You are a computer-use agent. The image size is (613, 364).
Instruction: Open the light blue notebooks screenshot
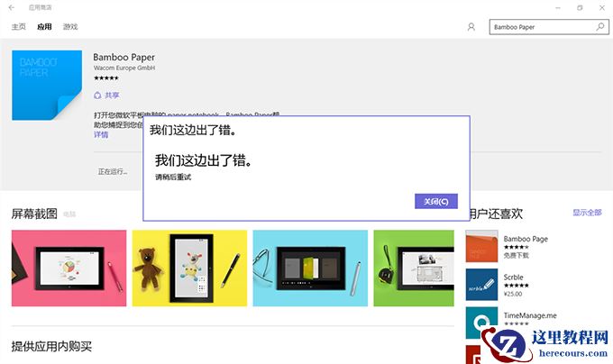coord(310,268)
